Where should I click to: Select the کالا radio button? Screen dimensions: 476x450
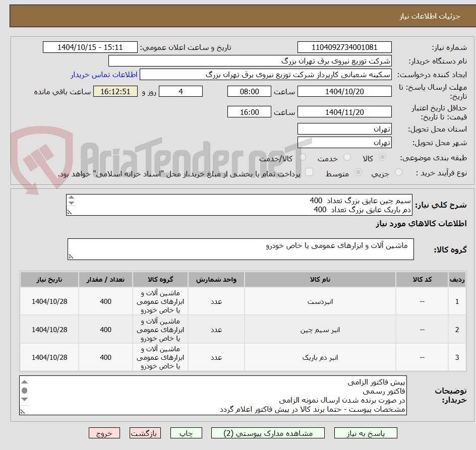383,157
